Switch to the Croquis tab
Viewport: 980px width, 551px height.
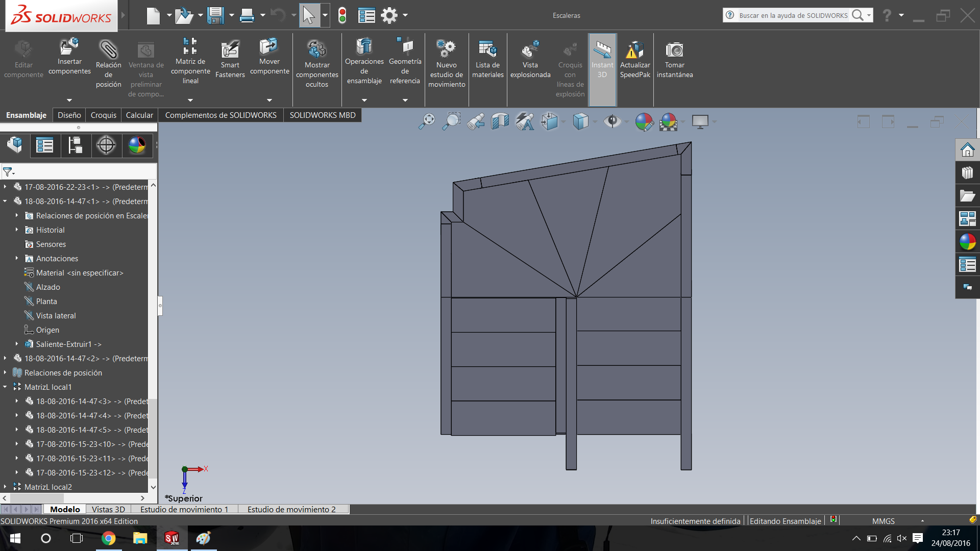(103, 115)
